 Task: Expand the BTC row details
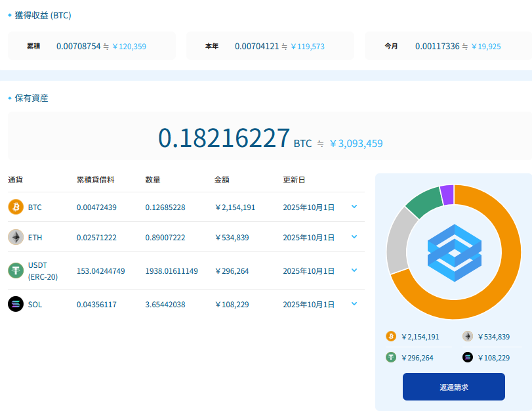[x=354, y=207]
